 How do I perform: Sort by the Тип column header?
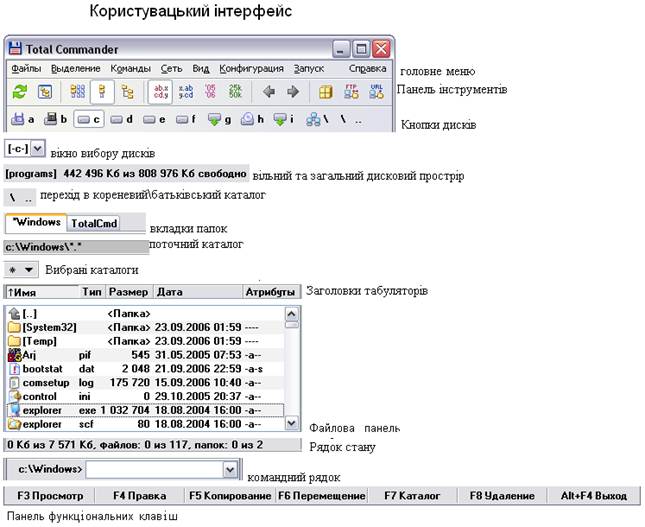[91, 292]
